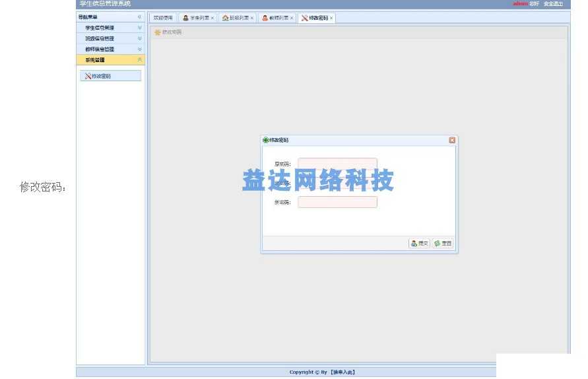Close the 教师列表 tab with its x
Screen dimensions: 588x379
292,18
